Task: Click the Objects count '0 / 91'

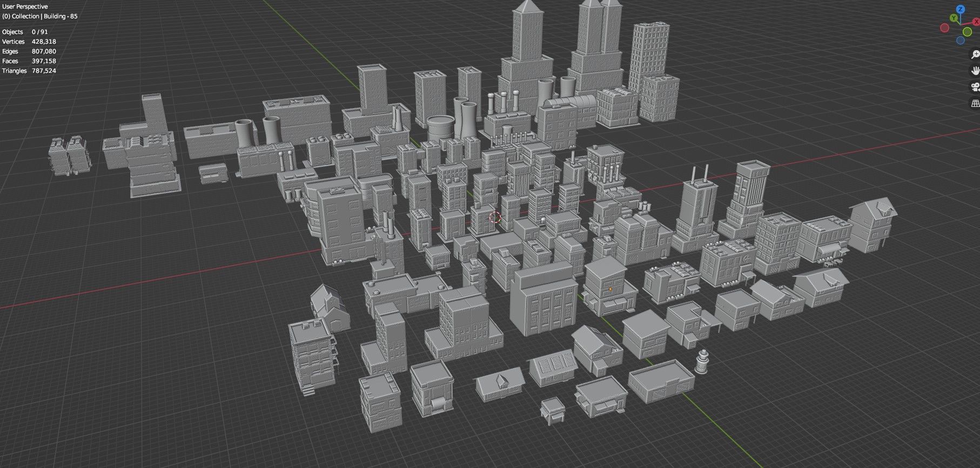Action: (x=40, y=32)
